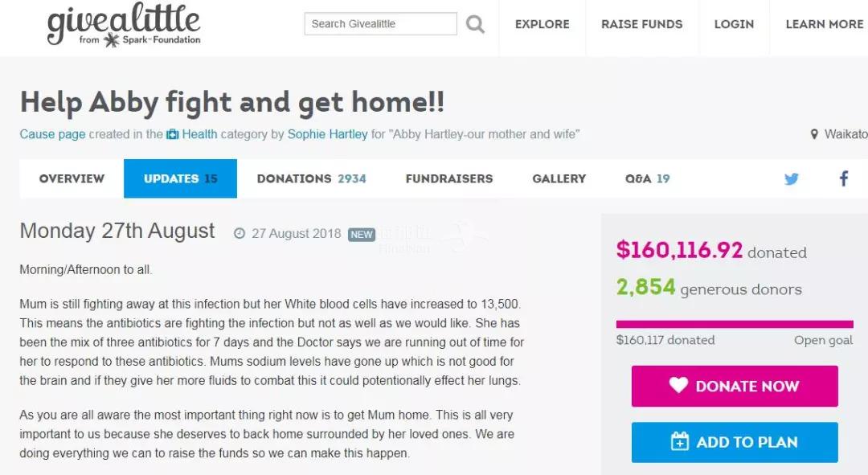Screen dimensions: 868x475
Task: View the Q&A tab
Action: pos(647,178)
